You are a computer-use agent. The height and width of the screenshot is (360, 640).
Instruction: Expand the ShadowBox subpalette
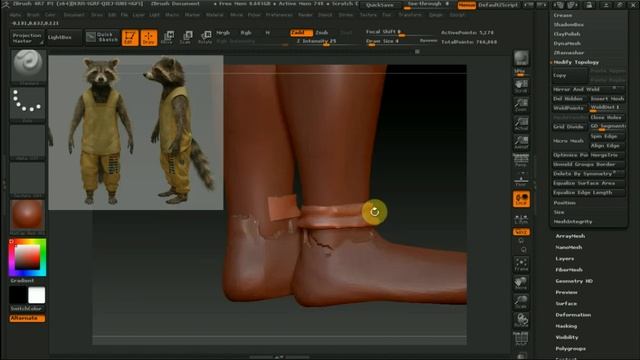click(569, 25)
